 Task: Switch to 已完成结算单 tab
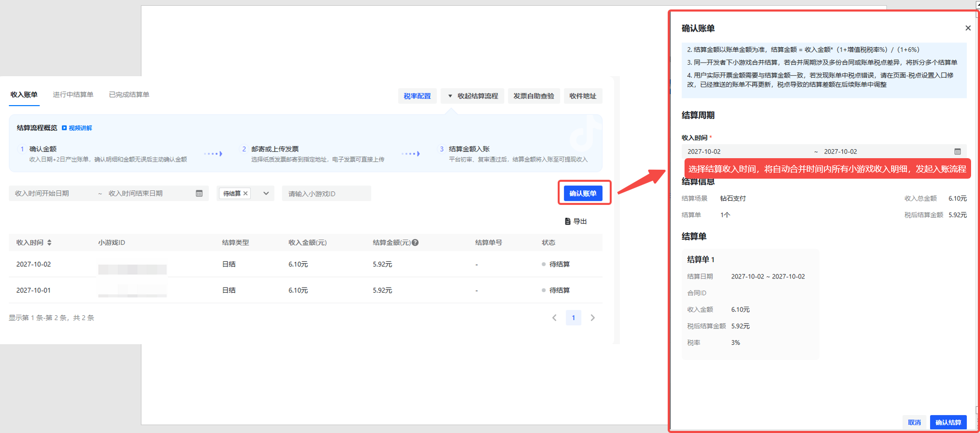click(129, 95)
